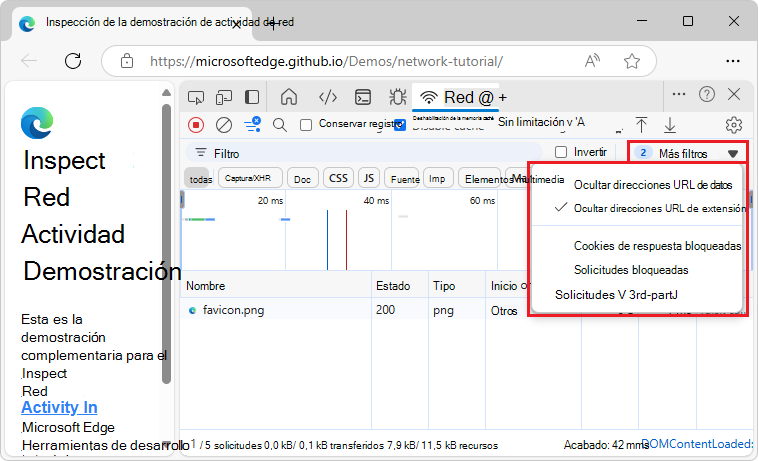Select the Img filter chip

pyautogui.click(x=437, y=178)
